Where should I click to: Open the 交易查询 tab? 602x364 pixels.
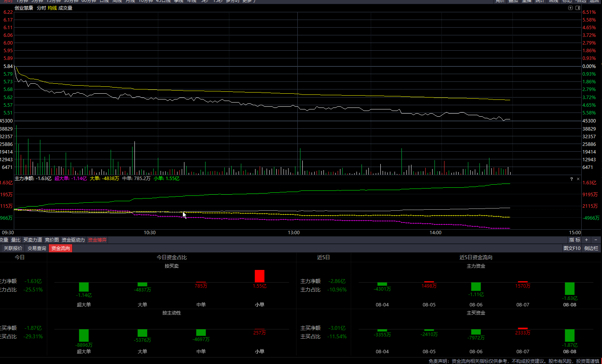click(x=37, y=248)
